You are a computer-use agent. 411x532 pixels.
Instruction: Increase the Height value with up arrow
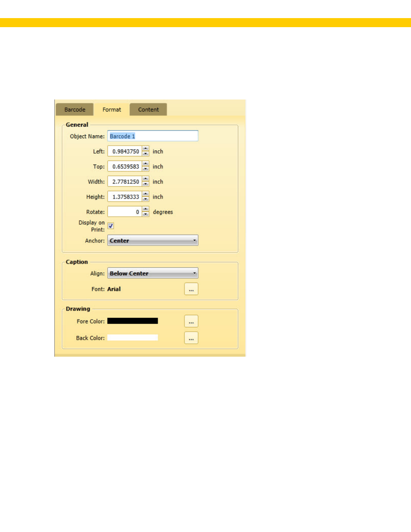coord(146,194)
